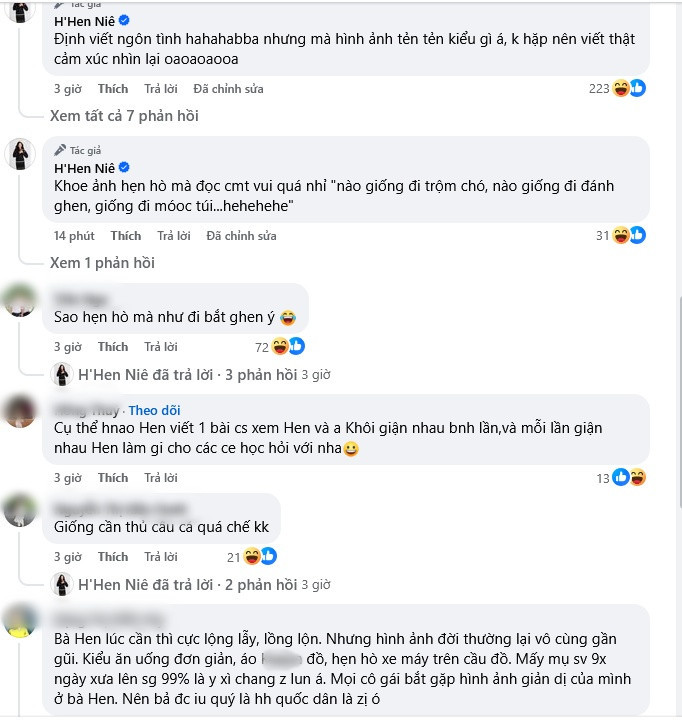View the 72 reactions emoji icons
The width and height of the screenshot is (682, 722).
coord(287,347)
